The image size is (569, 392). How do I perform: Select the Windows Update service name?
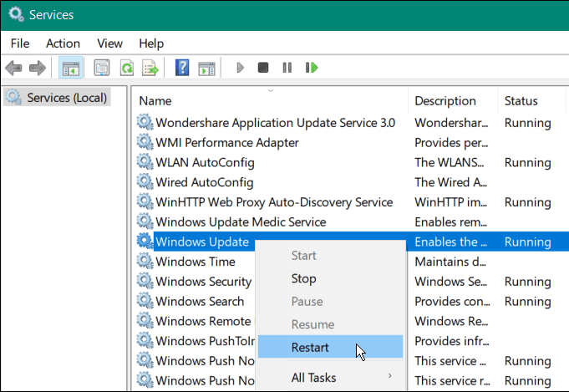click(x=202, y=242)
